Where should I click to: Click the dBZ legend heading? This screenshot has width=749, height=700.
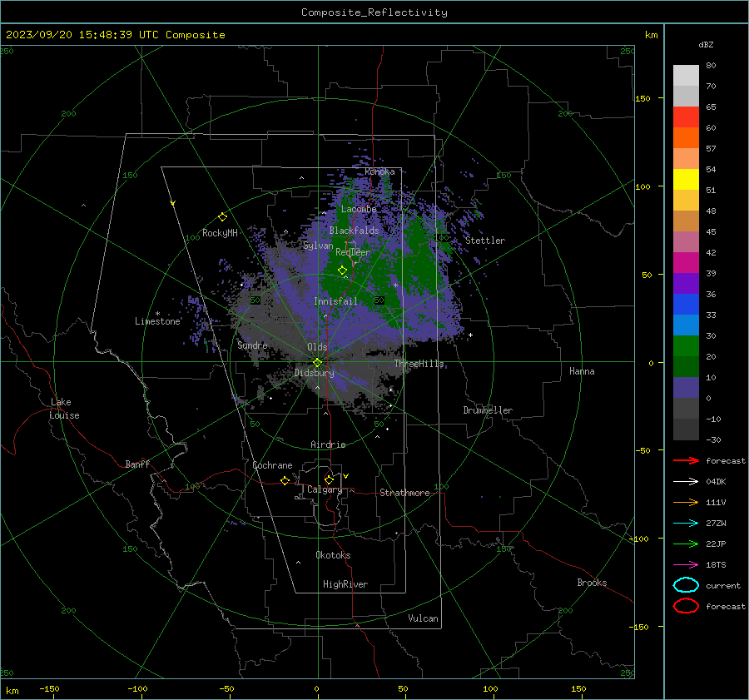[x=706, y=45]
